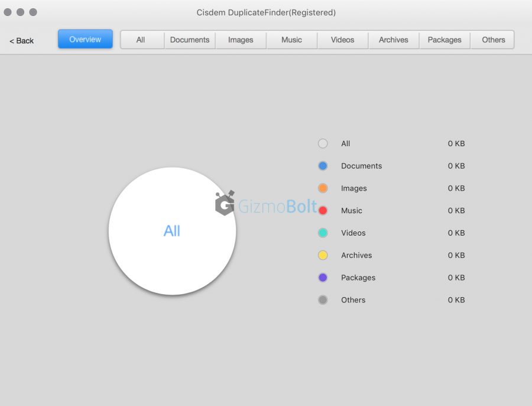Viewport: 532px width, 406px height.
Task: Click the 0 KB value for Archives
Action: (x=456, y=255)
